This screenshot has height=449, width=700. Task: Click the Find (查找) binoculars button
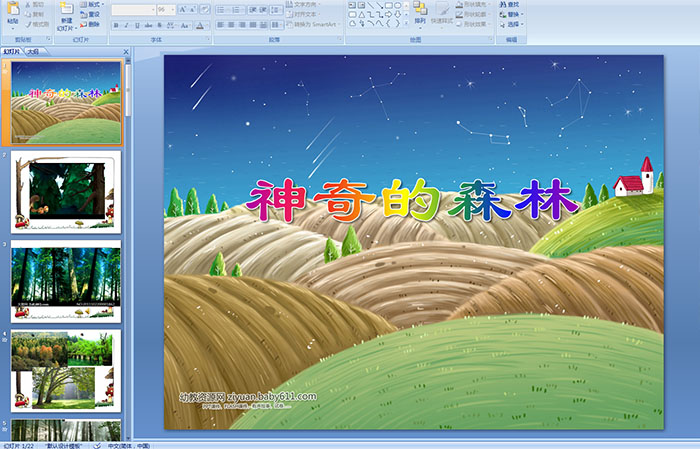click(509, 4)
